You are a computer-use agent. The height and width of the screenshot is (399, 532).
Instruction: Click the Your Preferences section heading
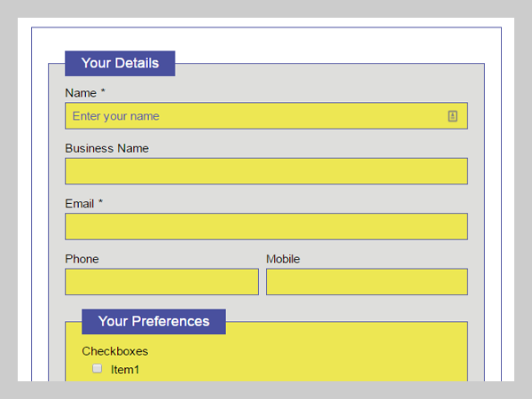(x=153, y=321)
